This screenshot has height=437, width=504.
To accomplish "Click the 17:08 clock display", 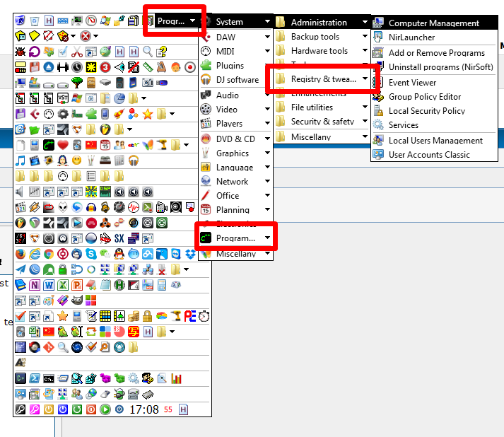I will pyautogui.click(x=143, y=409).
